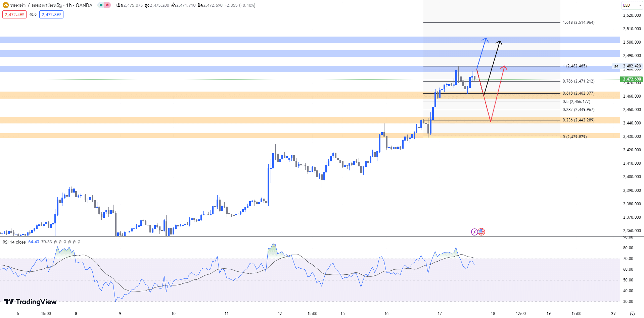Click date 22 on time axis
Screen dimensions: 644x318
point(613,314)
